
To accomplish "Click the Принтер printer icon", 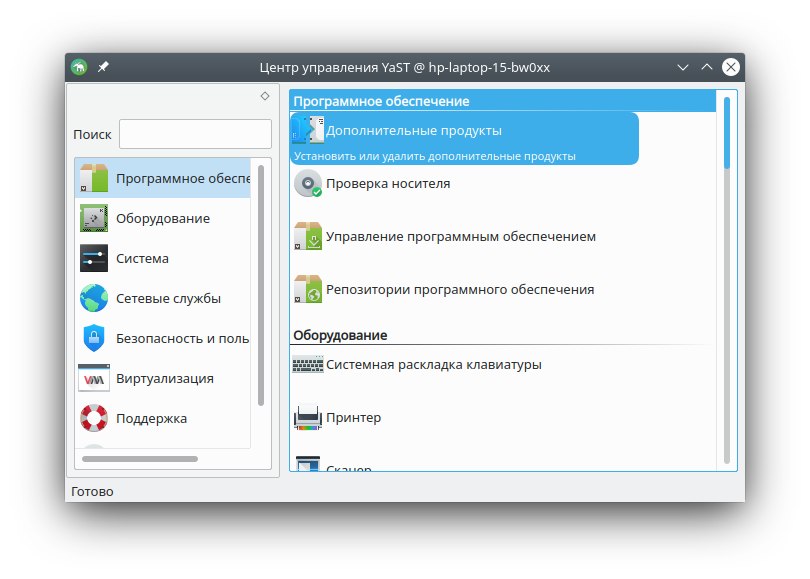I will pos(308,417).
